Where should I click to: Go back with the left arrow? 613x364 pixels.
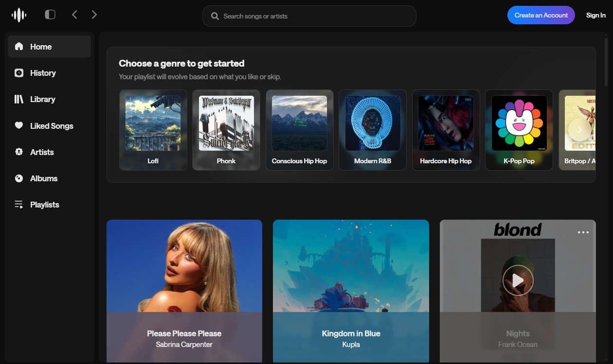(74, 15)
